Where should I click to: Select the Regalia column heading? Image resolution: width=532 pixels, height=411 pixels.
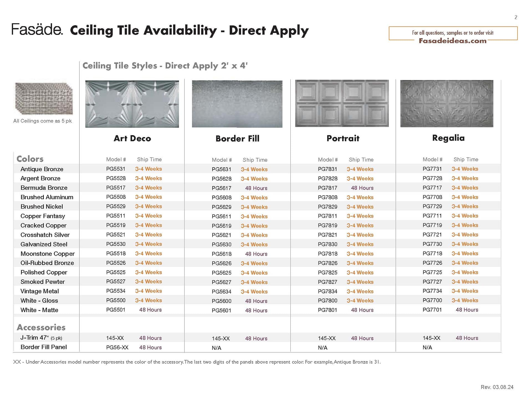pyautogui.click(x=448, y=138)
